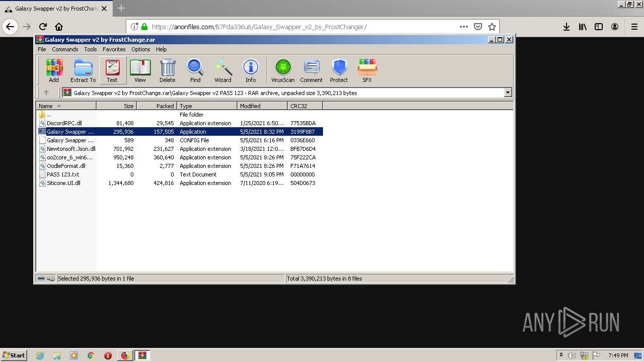This screenshot has width=644, height=362.
Task: Open the Windows Start menu
Action: pyautogui.click(x=14, y=355)
